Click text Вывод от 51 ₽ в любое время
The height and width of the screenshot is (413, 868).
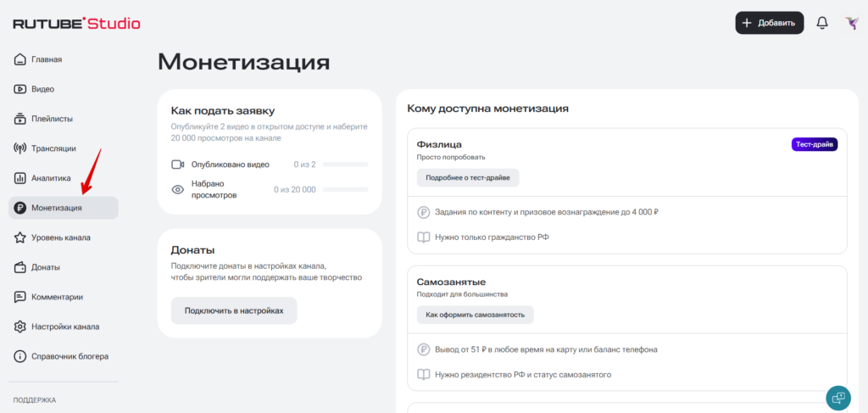[x=547, y=350]
